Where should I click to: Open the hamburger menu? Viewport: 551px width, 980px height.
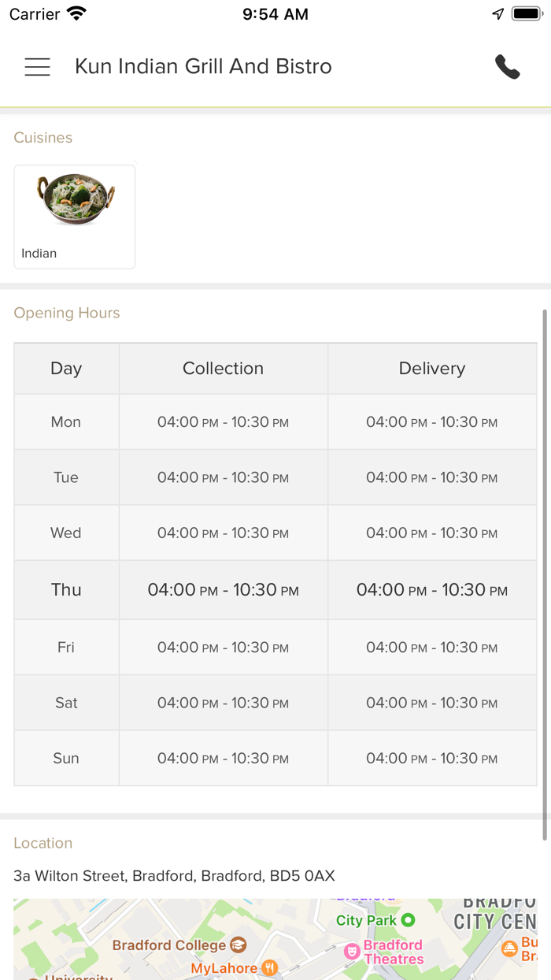(37, 67)
